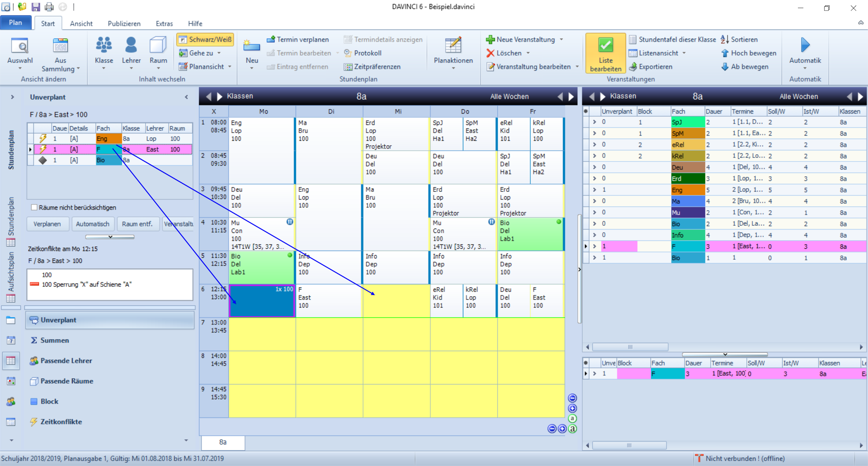
Task: Click Sortieren
Action: 739,39
